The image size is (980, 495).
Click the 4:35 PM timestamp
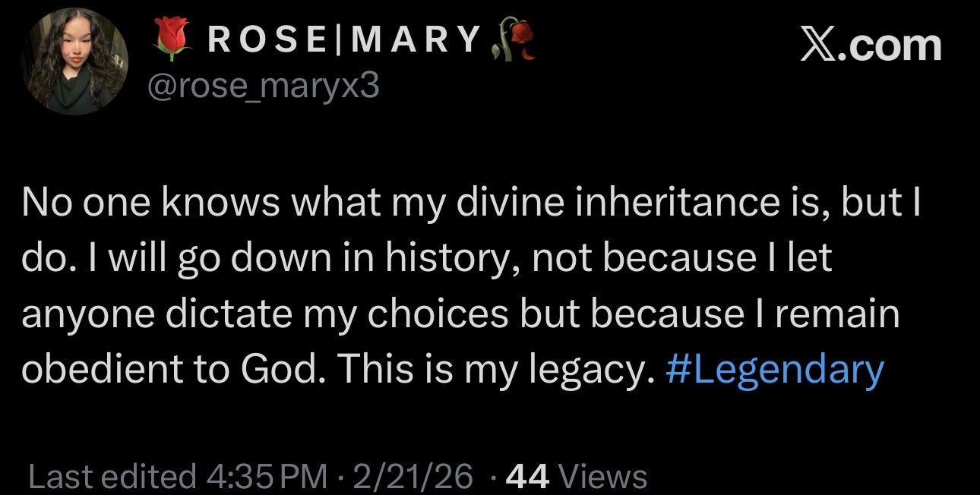[265, 477]
